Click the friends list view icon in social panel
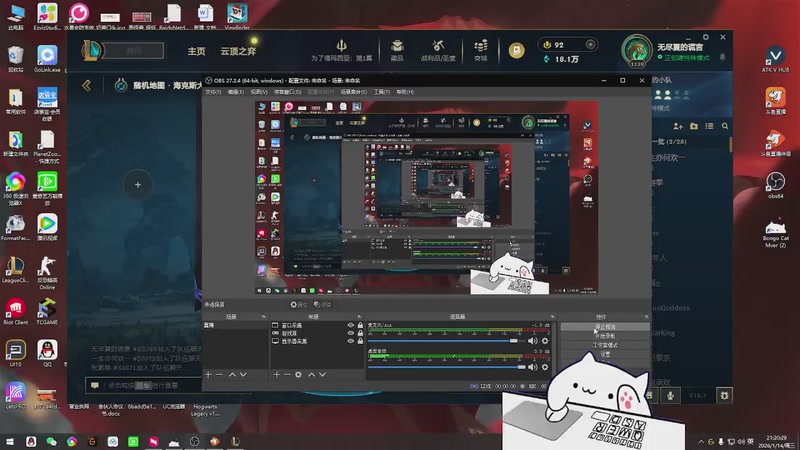The image size is (800, 450). click(709, 126)
